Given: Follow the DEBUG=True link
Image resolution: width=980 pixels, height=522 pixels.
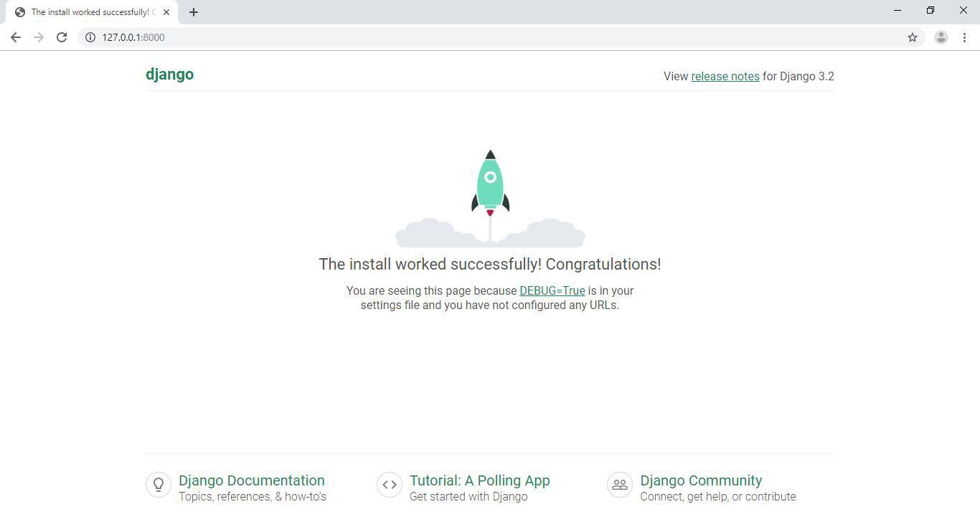Looking at the screenshot, I should point(552,290).
